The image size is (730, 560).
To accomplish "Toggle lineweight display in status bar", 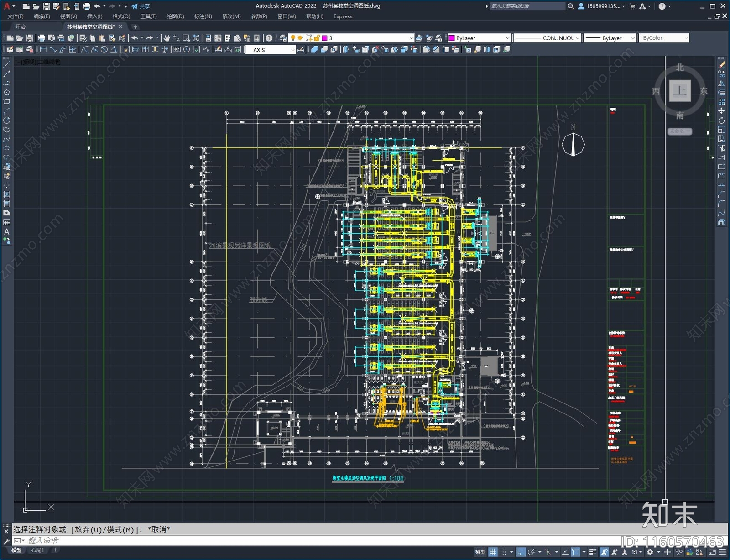I will pyautogui.click(x=593, y=552).
